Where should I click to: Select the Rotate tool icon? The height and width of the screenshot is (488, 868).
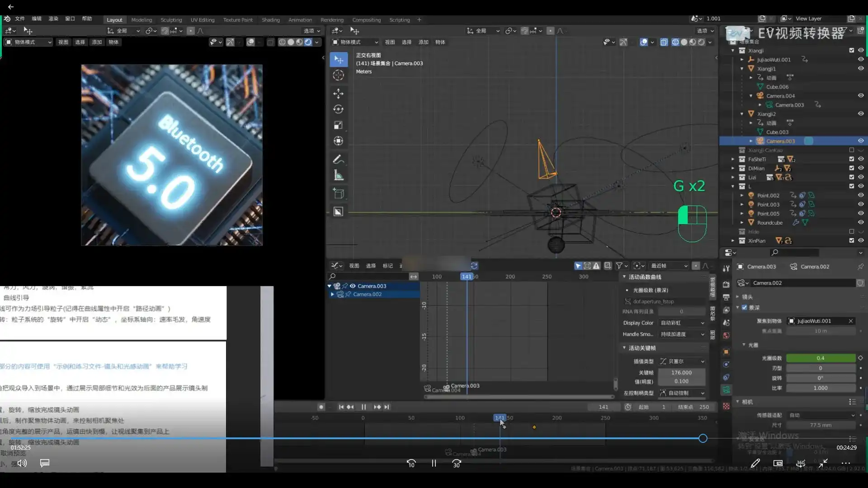pos(338,109)
